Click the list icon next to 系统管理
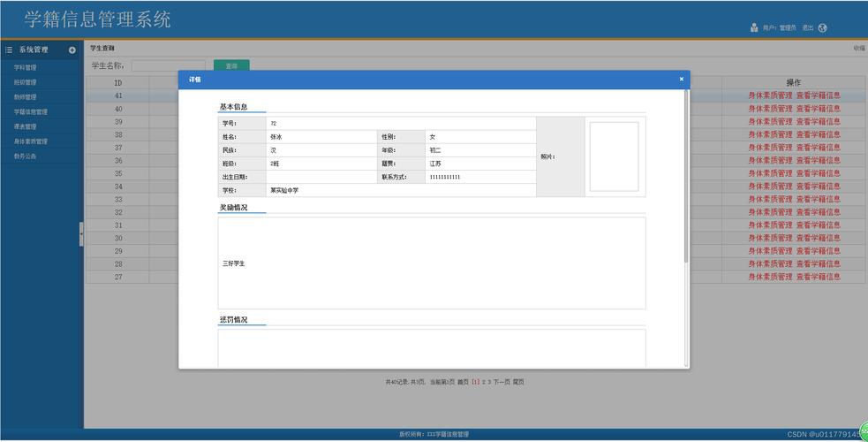The image size is (868, 442). click(9, 50)
